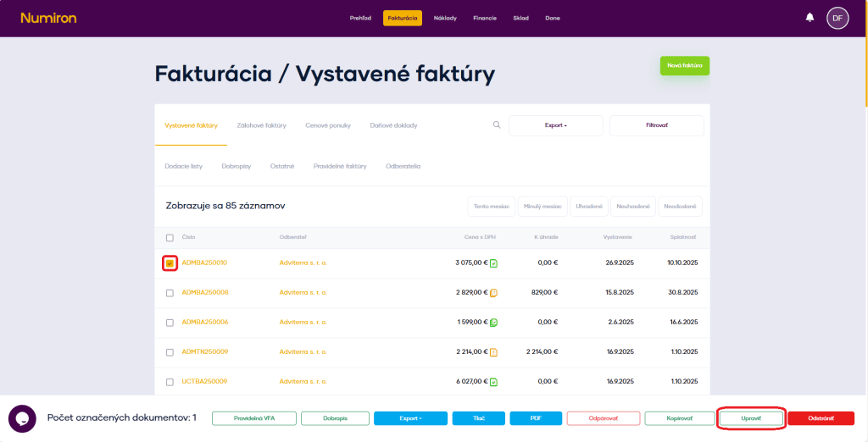Switch to Odberatelia tab
Image resolution: width=868 pixels, height=442 pixels.
coord(403,166)
